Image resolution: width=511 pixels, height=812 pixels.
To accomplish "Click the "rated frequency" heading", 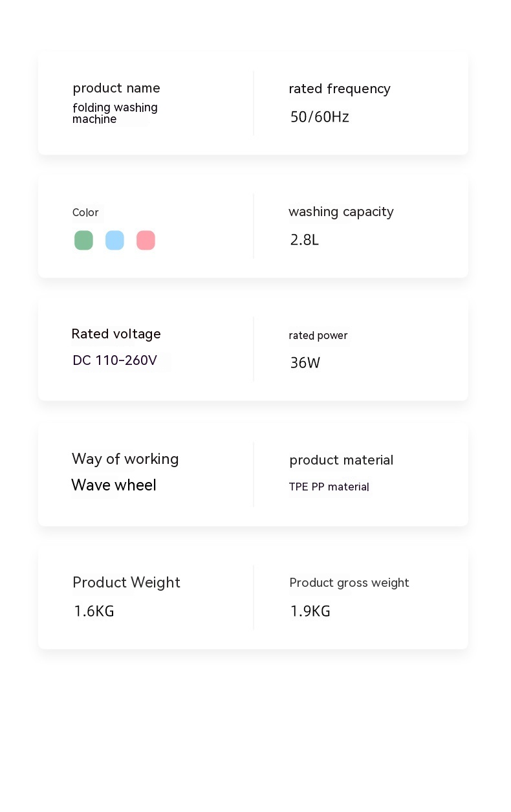I will point(340,89).
